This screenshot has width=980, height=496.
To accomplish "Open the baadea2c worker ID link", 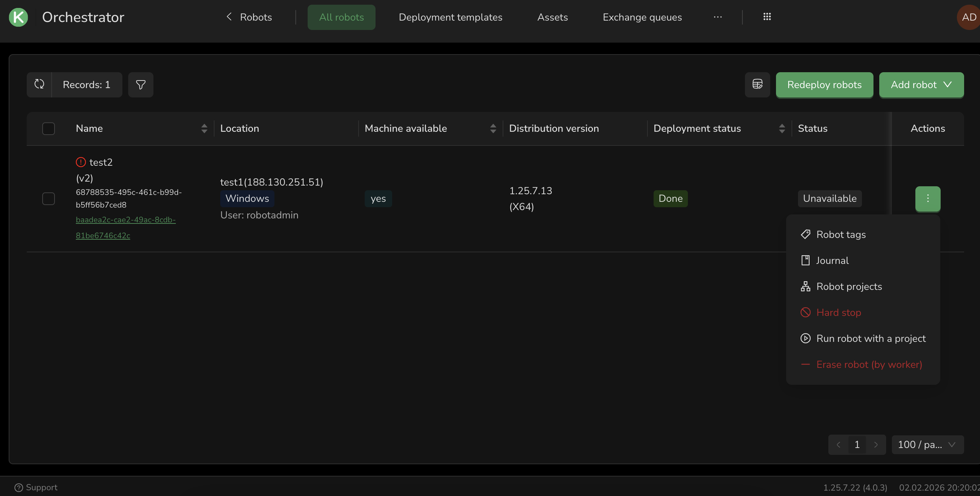I will coord(125,220).
